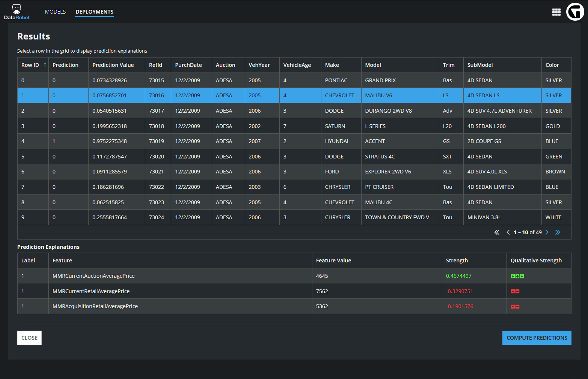Image resolution: width=588 pixels, height=379 pixels.
Task: Close the Results dialog with CLOSE
Action: point(29,338)
